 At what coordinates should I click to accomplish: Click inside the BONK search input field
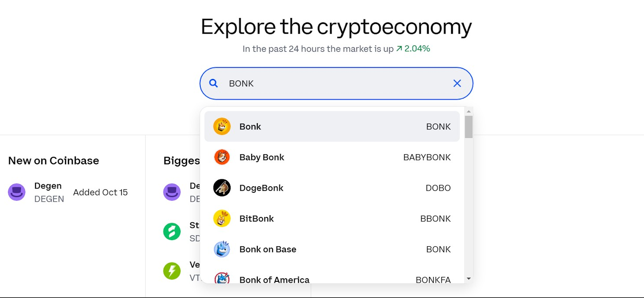pos(336,83)
